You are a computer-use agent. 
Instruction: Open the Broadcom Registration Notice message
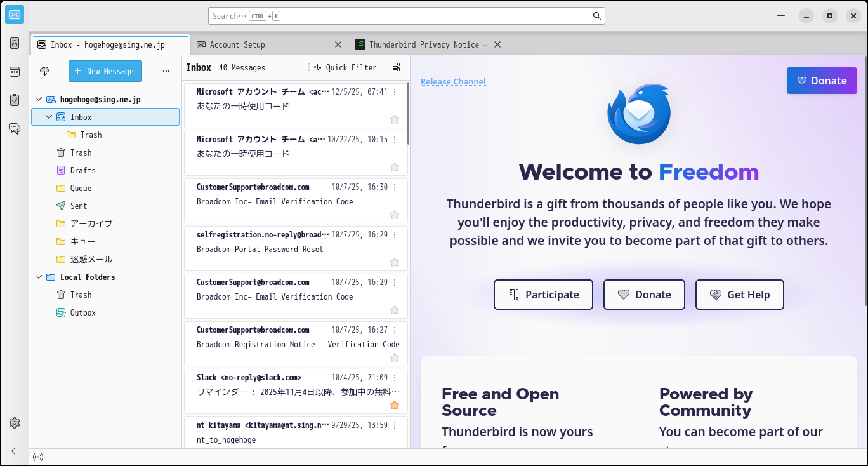(296, 344)
